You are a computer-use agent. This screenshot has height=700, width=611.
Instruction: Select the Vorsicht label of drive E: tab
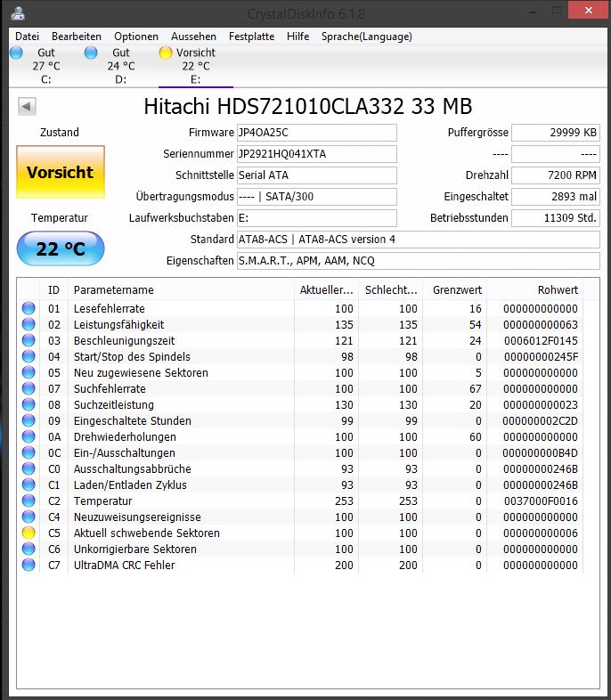[x=195, y=53]
